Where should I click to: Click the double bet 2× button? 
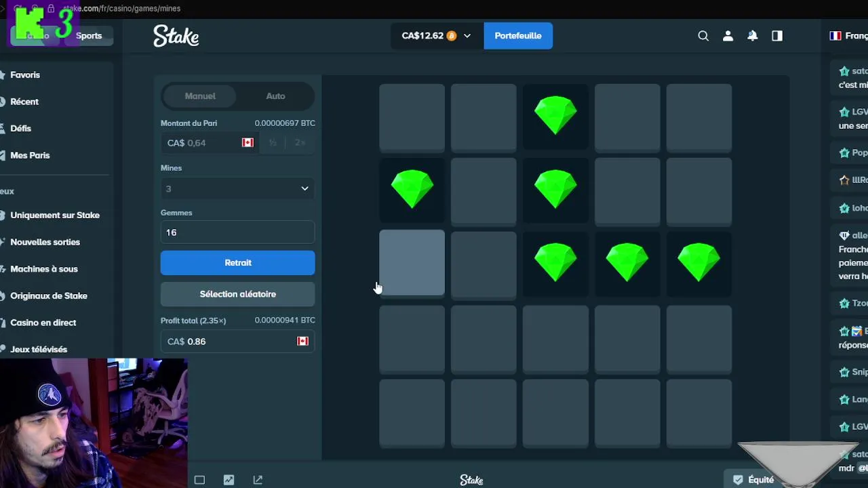click(300, 142)
